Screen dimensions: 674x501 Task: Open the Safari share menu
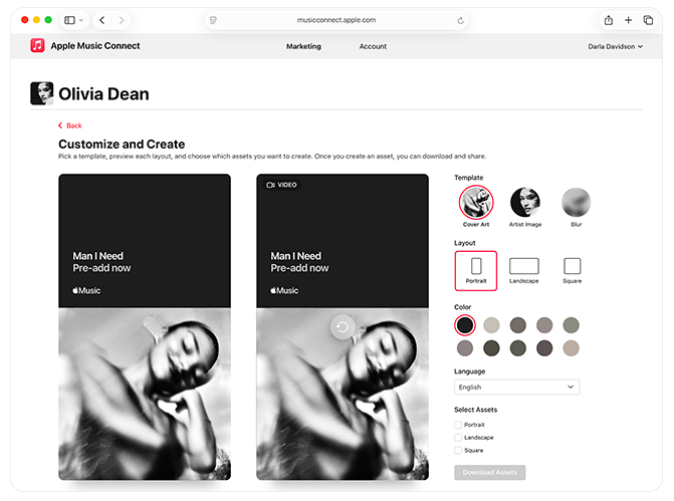pyautogui.click(x=608, y=20)
